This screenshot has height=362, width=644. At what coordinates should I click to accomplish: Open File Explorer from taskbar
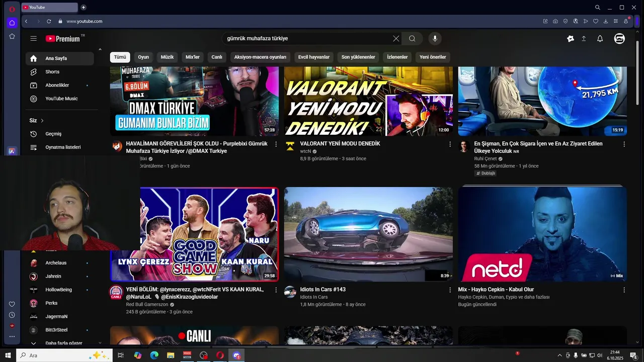point(171,355)
